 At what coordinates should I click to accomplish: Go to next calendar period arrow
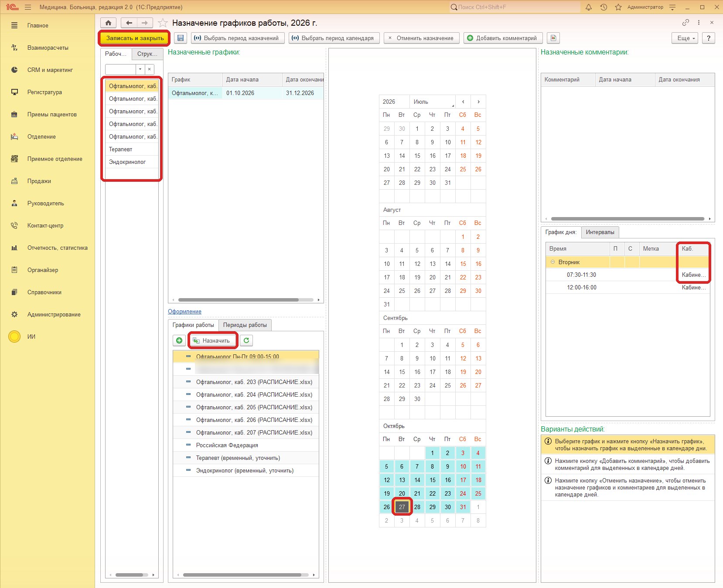click(x=478, y=102)
